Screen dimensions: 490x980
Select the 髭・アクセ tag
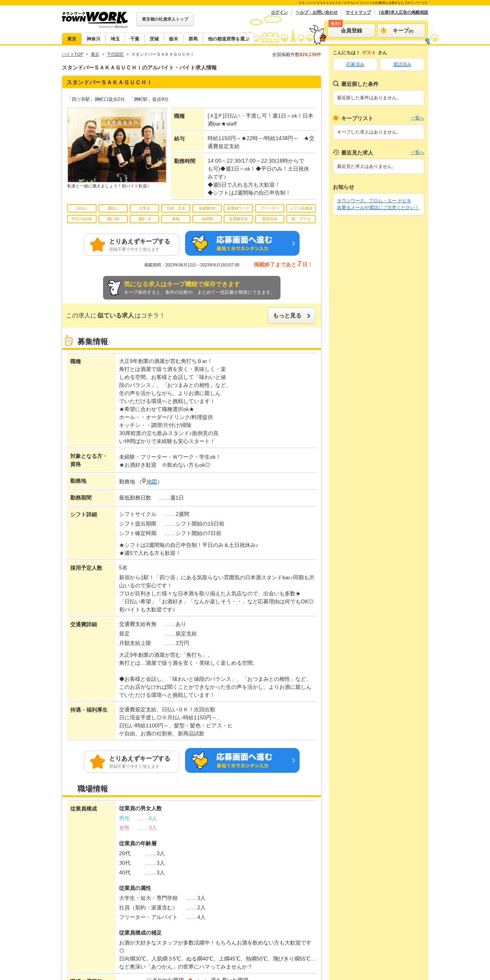[301, 219]
